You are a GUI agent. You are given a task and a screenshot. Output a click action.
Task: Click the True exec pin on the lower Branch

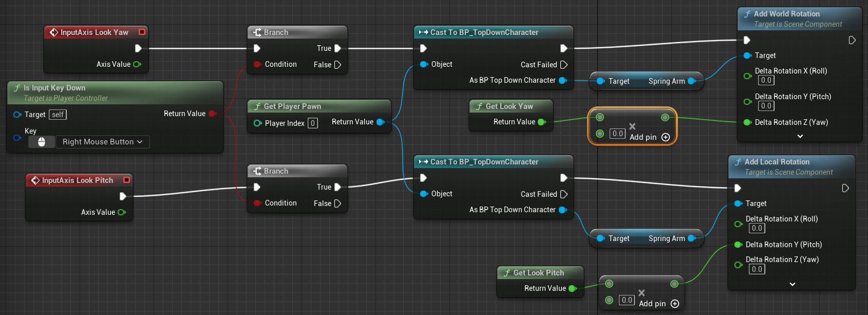pos(337,187)
